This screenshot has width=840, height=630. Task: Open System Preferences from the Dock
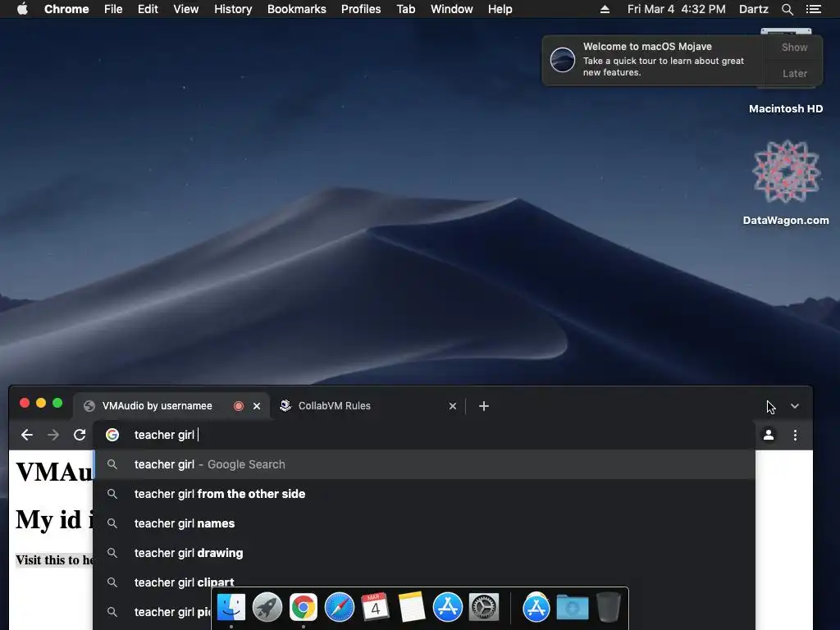click(484, 608)
